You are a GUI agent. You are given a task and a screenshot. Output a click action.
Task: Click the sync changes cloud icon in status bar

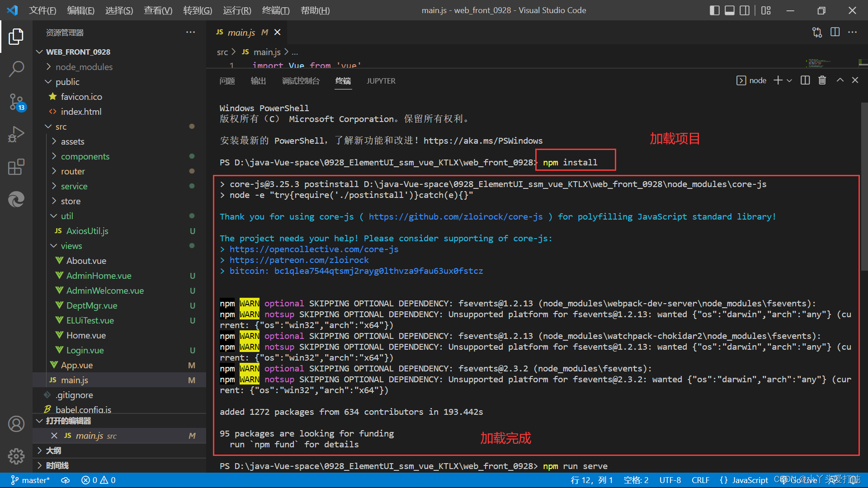pos(66,480)
